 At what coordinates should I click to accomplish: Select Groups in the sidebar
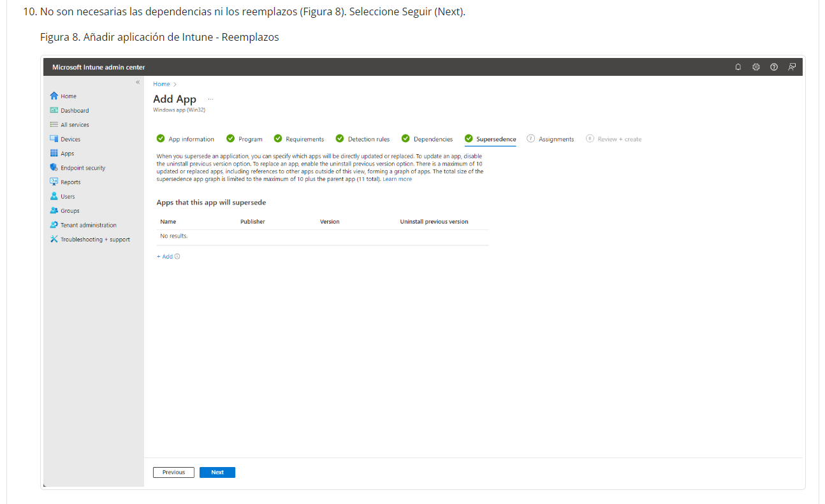coord(64,211)
